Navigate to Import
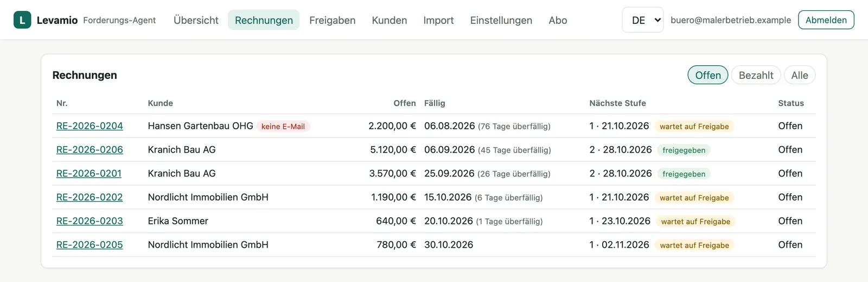Viewport: 868px width, 282px height. [x=438, y=20]
